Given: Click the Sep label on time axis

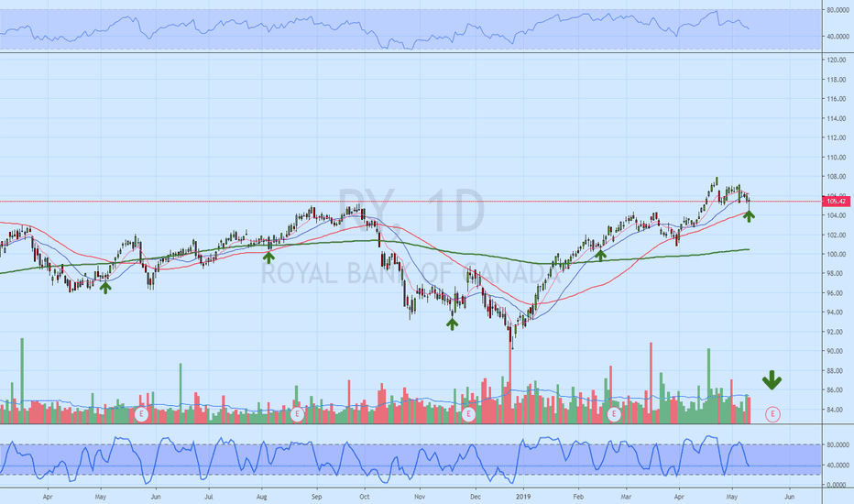Looking at the screenshot, I should (317, 497).
